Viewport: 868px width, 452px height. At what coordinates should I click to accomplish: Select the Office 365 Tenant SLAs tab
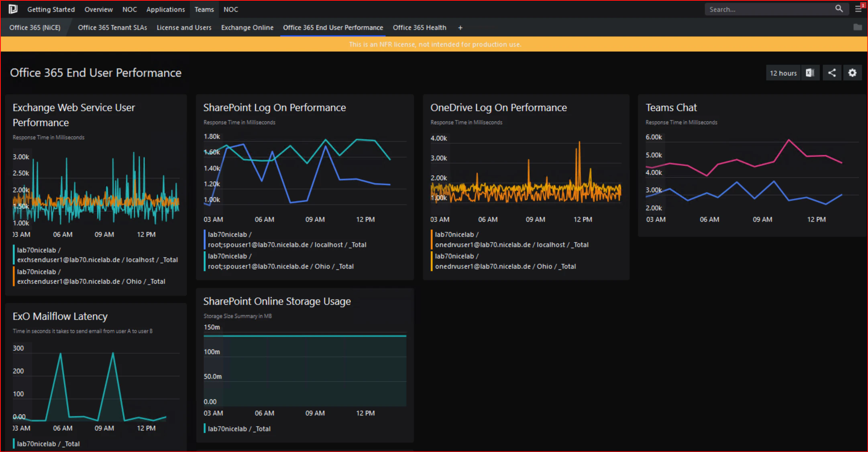[112, 27]
